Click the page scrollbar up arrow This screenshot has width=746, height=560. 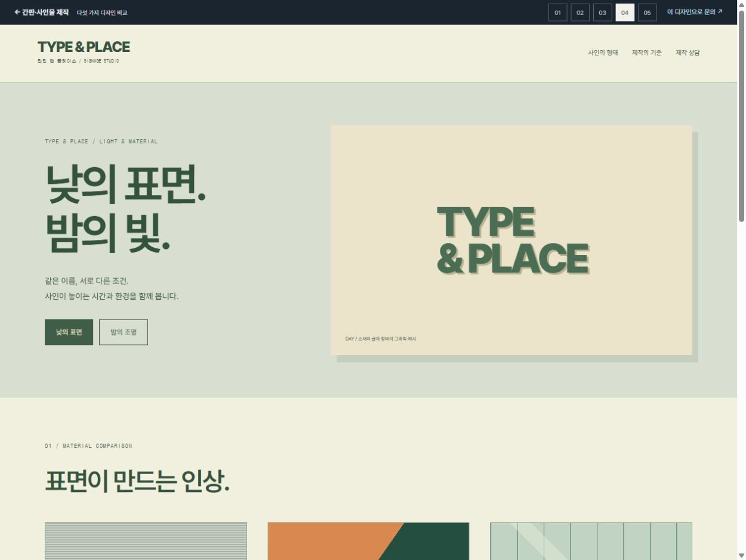[x=741, y=5]
